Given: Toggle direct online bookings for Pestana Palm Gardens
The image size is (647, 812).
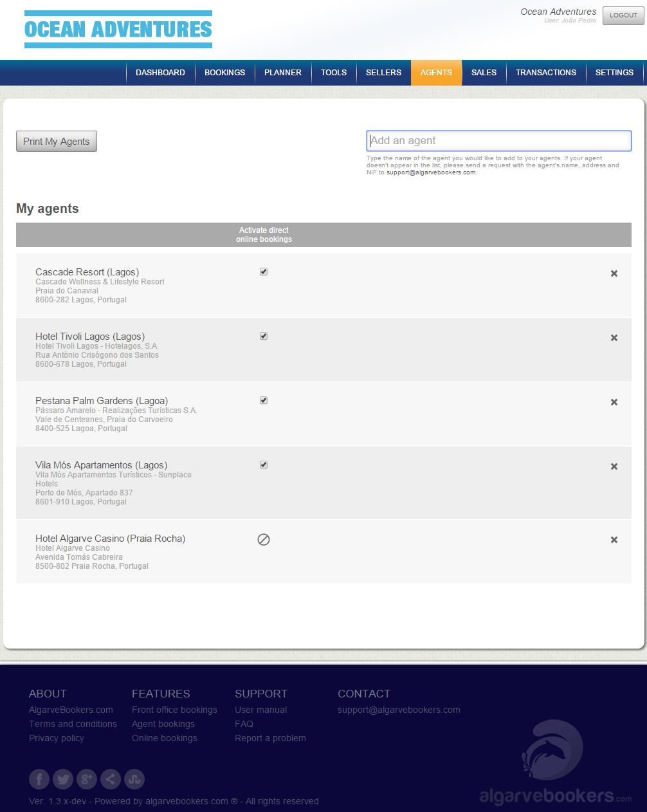Looking at the screenshot, I should (x=264, y=400).
